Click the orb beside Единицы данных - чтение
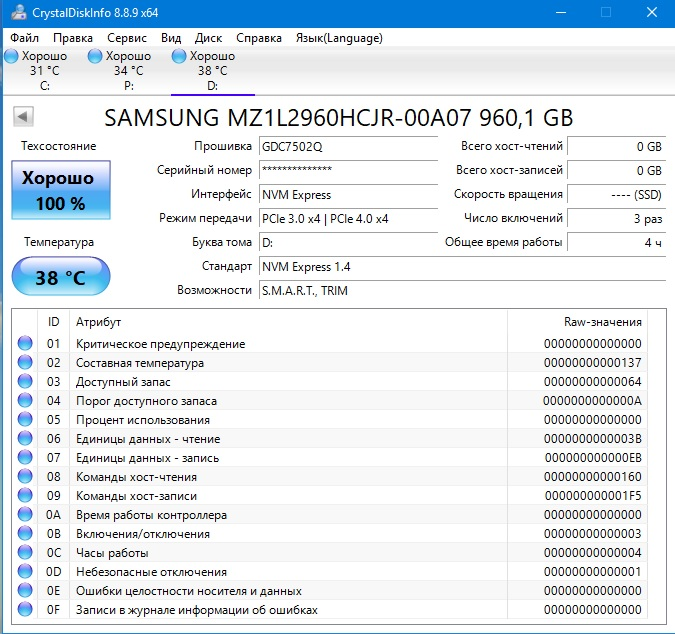The width and height of the screenshot is (675, 634). (25, 438)
